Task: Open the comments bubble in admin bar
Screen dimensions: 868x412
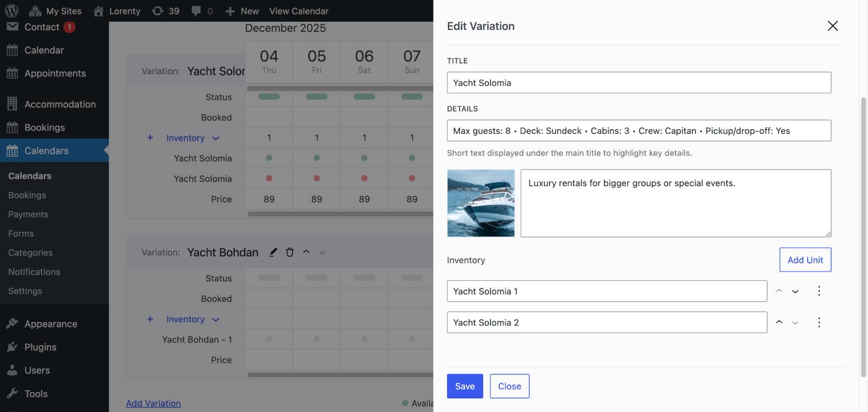Action: click(x=196, y=11)
